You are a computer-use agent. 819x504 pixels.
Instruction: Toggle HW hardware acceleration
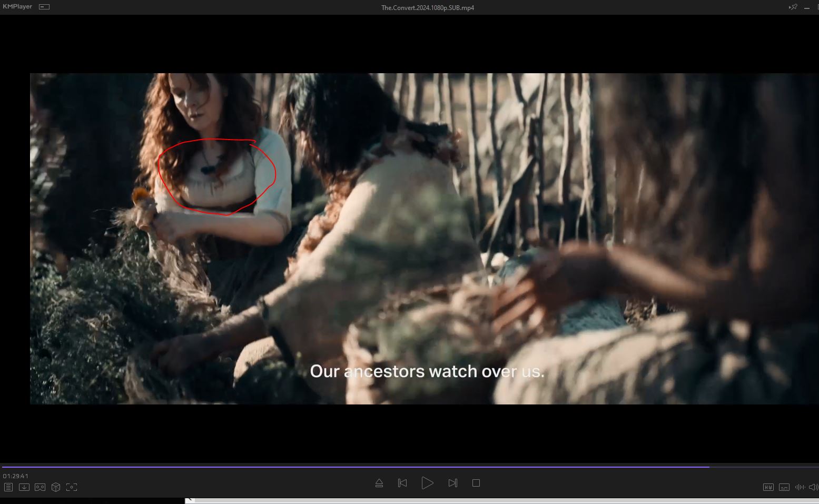click(x=768, y=487)
